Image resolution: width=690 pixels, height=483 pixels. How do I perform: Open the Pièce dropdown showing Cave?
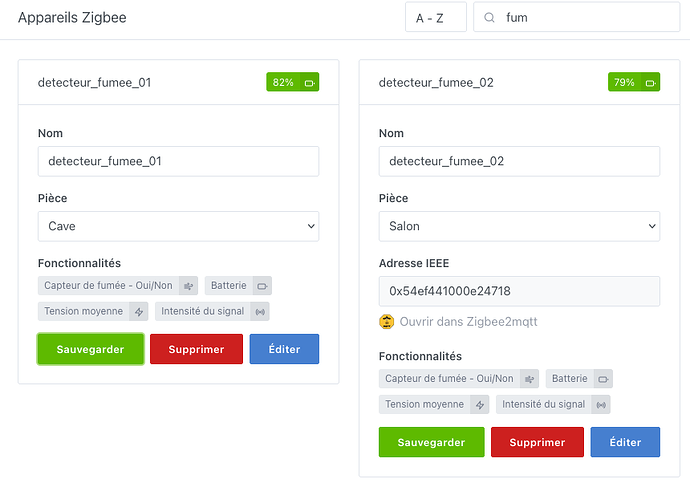178,226
